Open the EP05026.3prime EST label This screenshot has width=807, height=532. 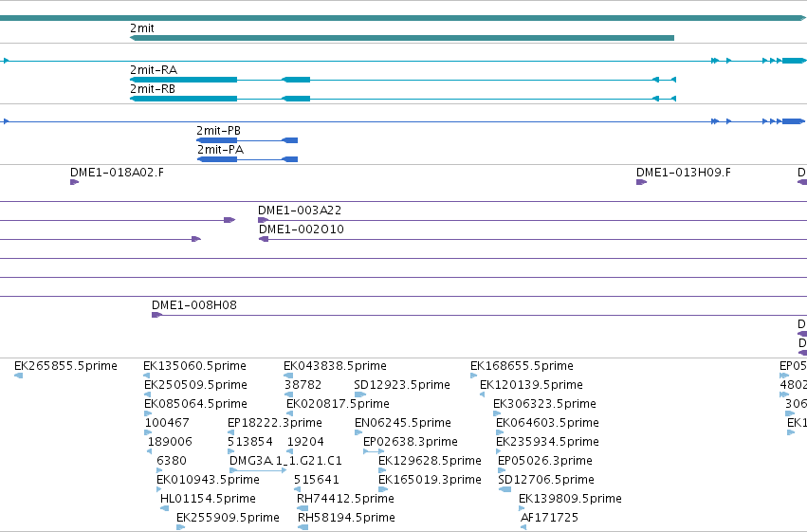click(545, 461)
